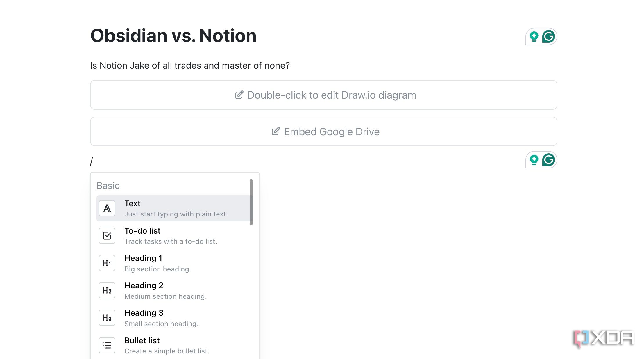
Task: Click the To-do list checkbox icon
Action: [x=107, y=236]
